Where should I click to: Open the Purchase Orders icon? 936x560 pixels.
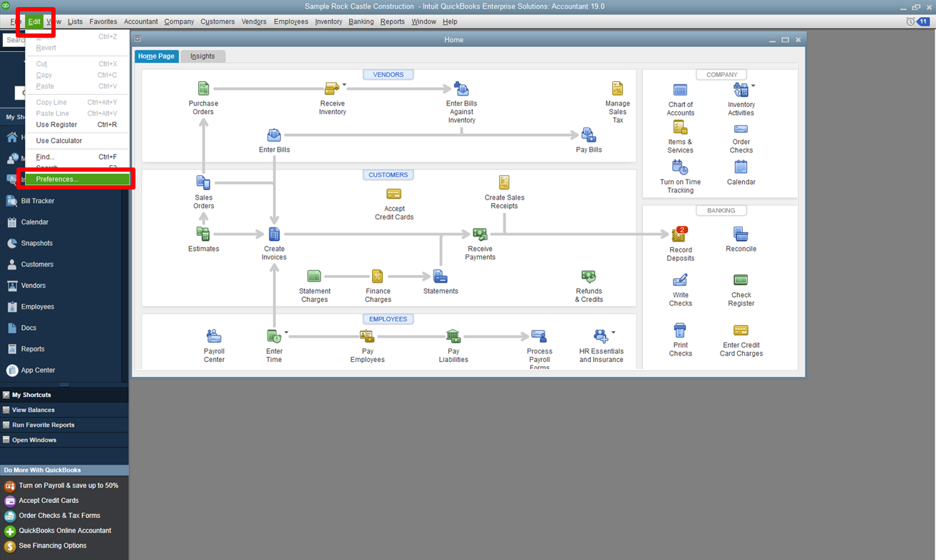coord(203,89)
